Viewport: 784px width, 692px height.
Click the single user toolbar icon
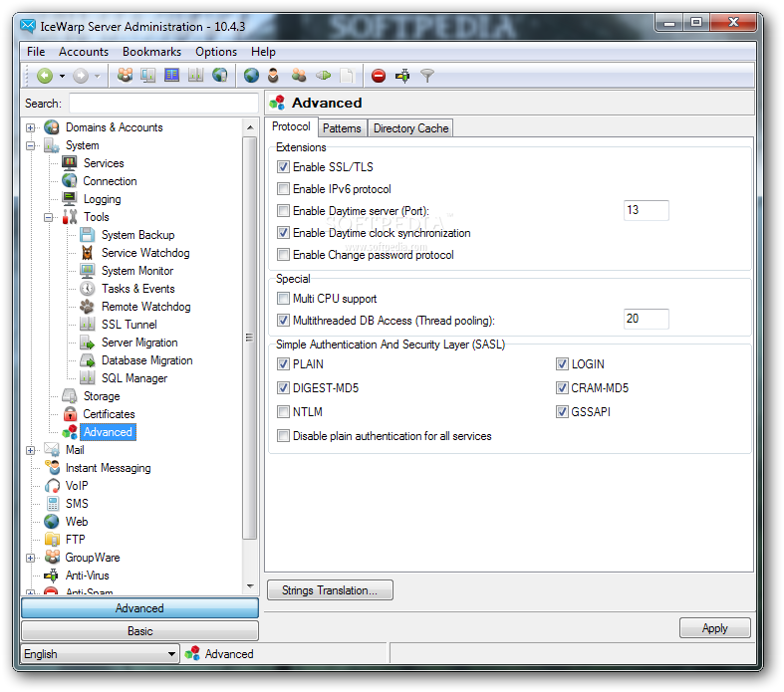[x=273, y=76]
